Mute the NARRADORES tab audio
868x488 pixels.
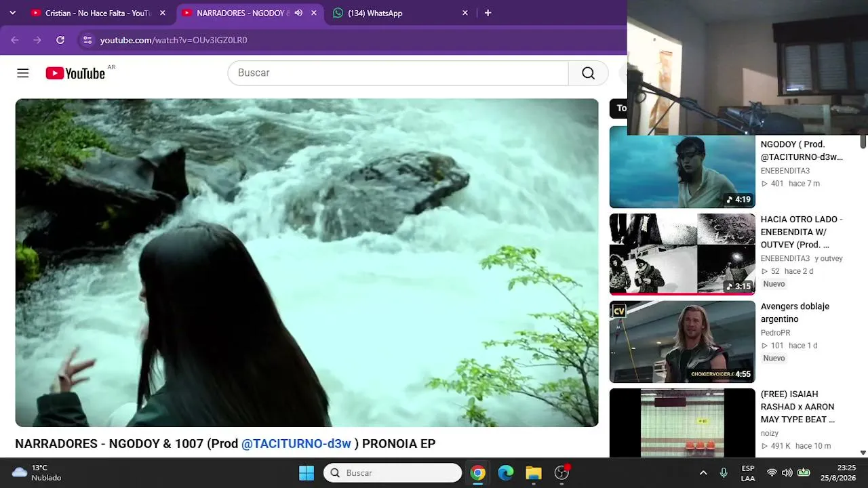pos(298,13)
